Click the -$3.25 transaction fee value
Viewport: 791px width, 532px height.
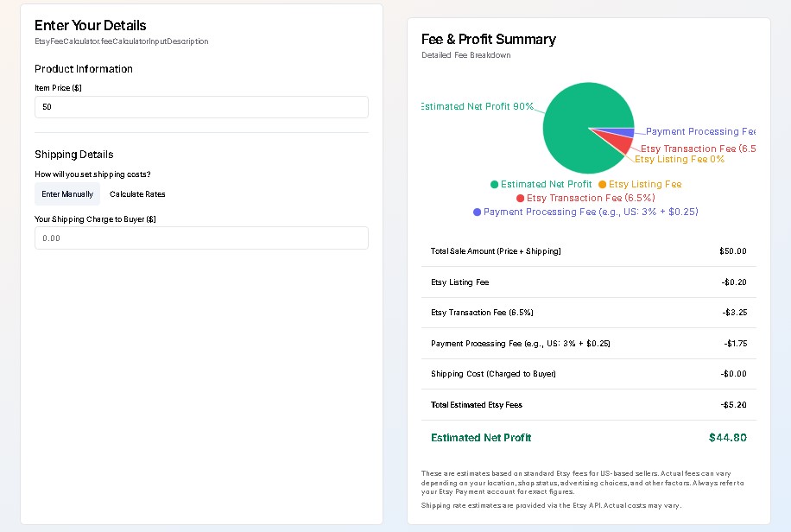click(x=735, y=313)
